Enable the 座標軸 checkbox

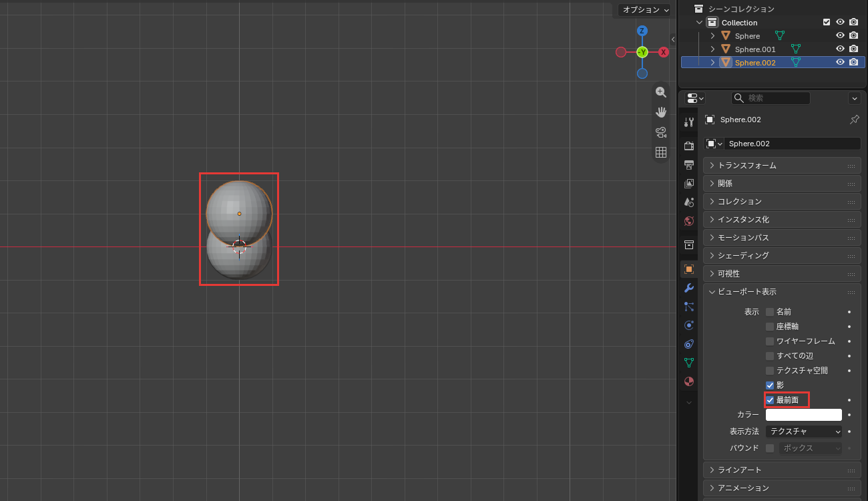770,327
